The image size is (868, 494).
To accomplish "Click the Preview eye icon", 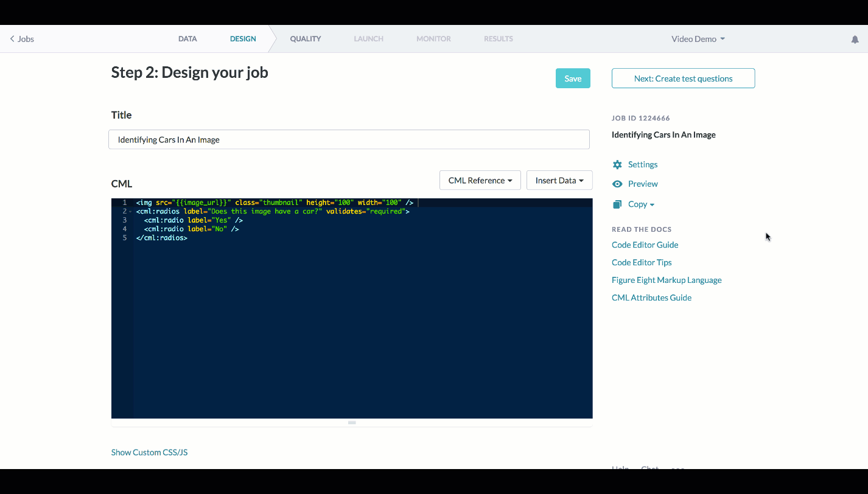I will click(x=617, y=184).
